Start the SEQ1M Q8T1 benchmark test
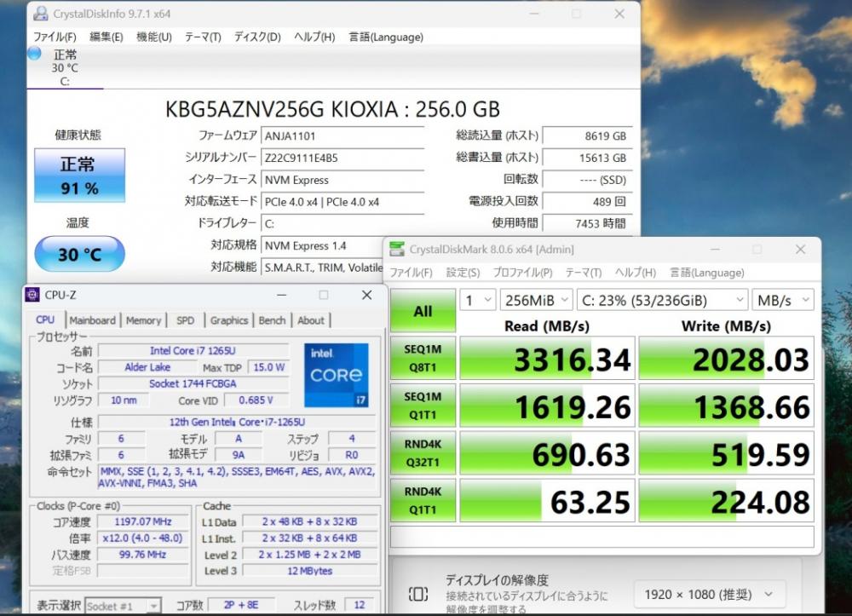 coord(423,360)
